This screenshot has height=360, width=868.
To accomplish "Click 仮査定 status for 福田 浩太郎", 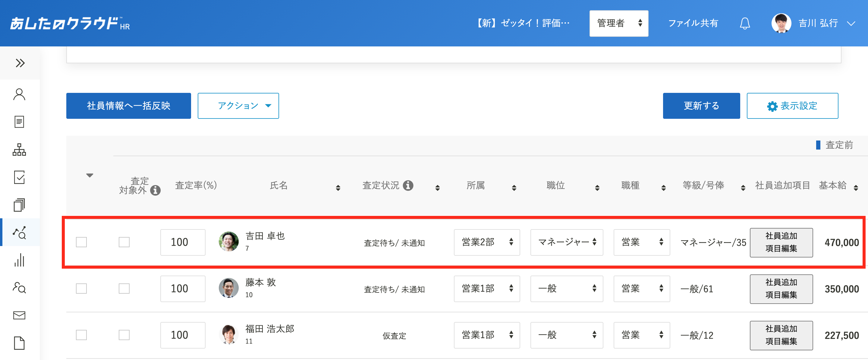I will [x=394, y=336].
